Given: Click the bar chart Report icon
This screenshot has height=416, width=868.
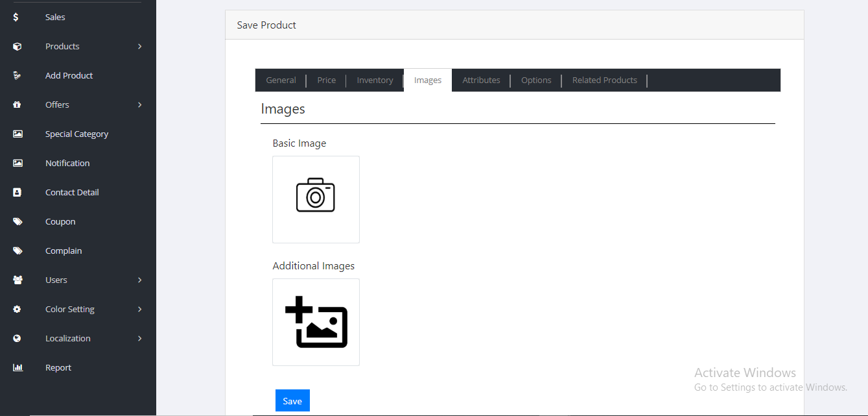Looking at the screenshot, I should pos(18,368).
